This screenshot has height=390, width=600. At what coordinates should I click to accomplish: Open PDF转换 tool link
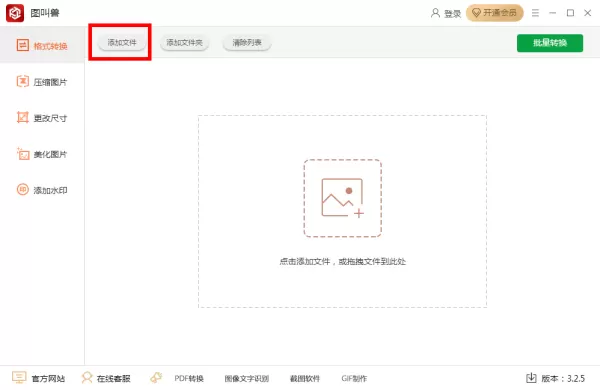[189, 379]
